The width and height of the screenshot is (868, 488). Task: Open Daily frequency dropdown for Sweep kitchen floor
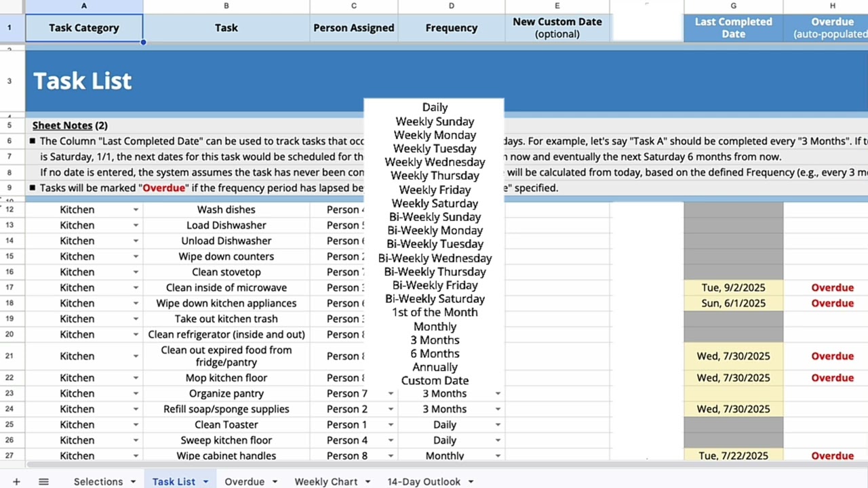[x=498, y=440]
